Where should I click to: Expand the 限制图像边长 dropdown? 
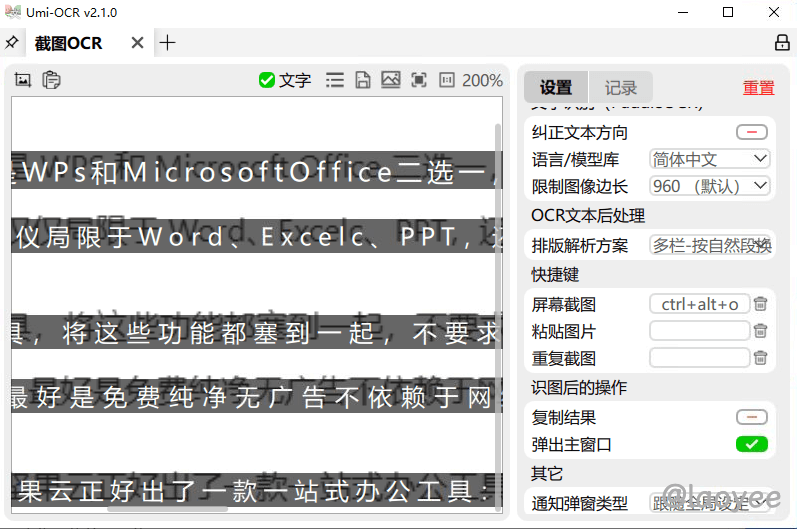coord(709,186)
